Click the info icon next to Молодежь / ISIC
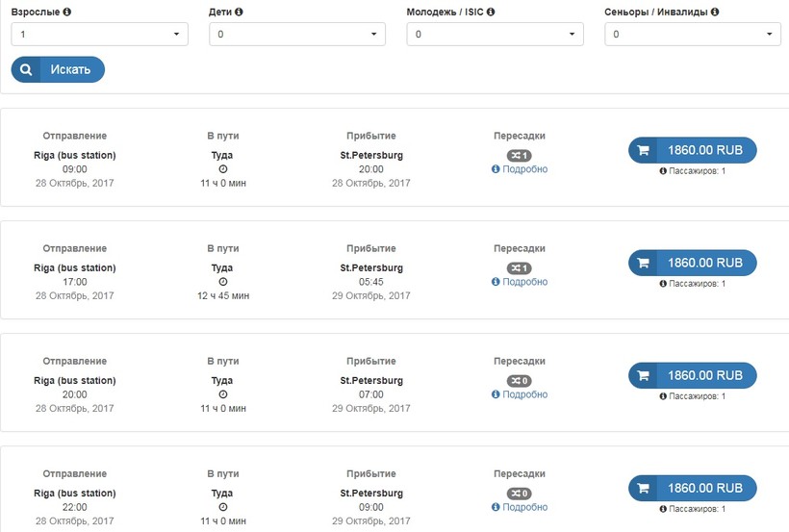 tap(491, 13)
